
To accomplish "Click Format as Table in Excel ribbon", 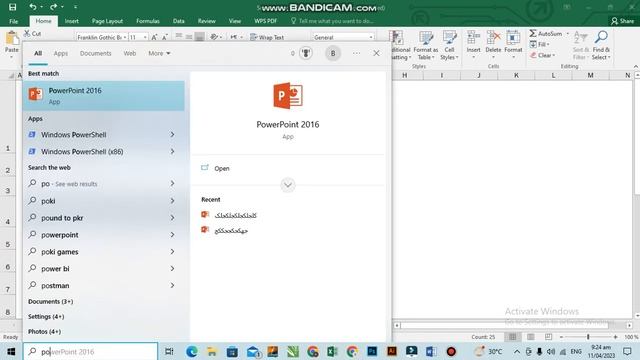I will (426, 46).
